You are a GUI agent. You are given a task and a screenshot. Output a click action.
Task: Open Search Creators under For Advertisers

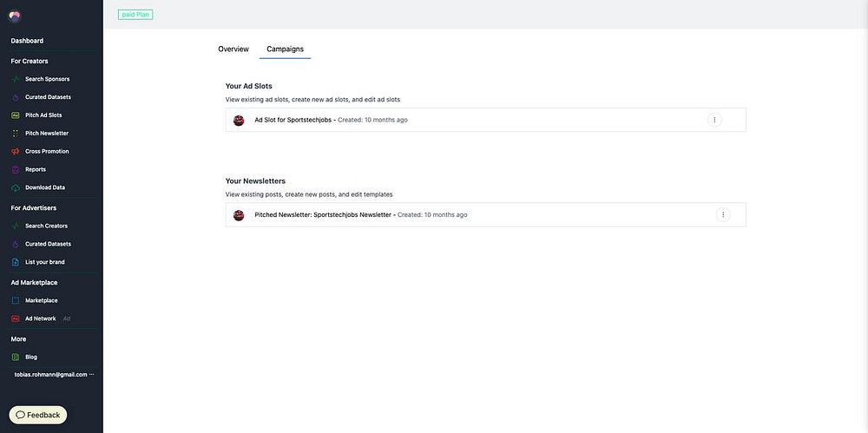tap(47, 226)
